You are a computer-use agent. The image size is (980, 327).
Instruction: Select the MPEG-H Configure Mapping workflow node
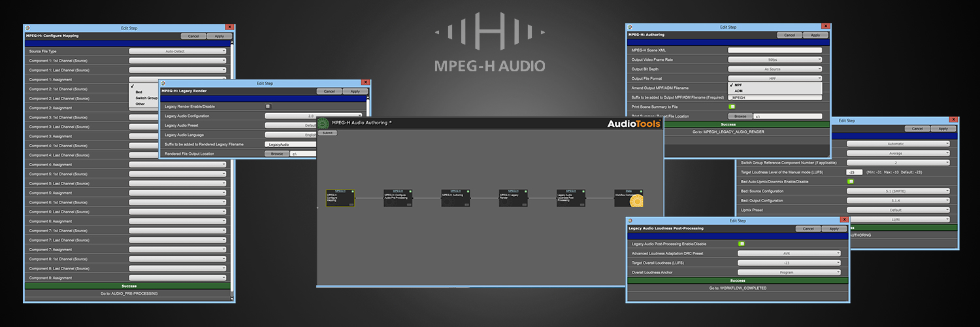pyautogui.click(x=340, y=198)
